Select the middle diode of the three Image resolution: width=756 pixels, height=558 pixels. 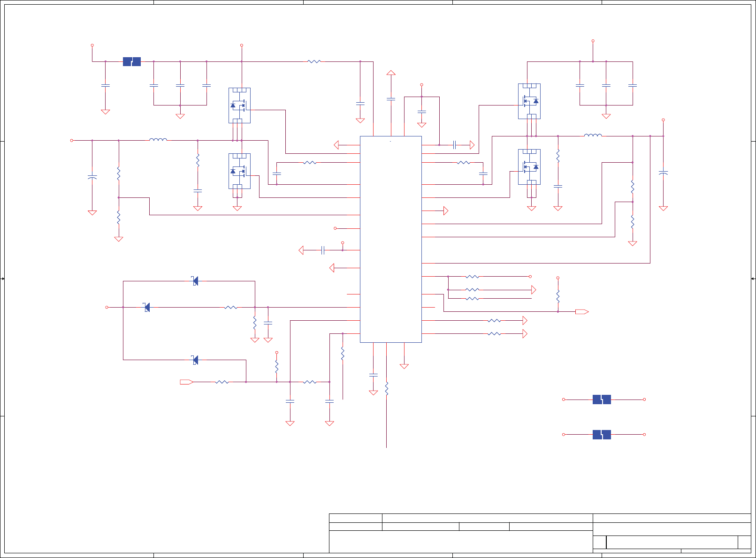point(147,307)
